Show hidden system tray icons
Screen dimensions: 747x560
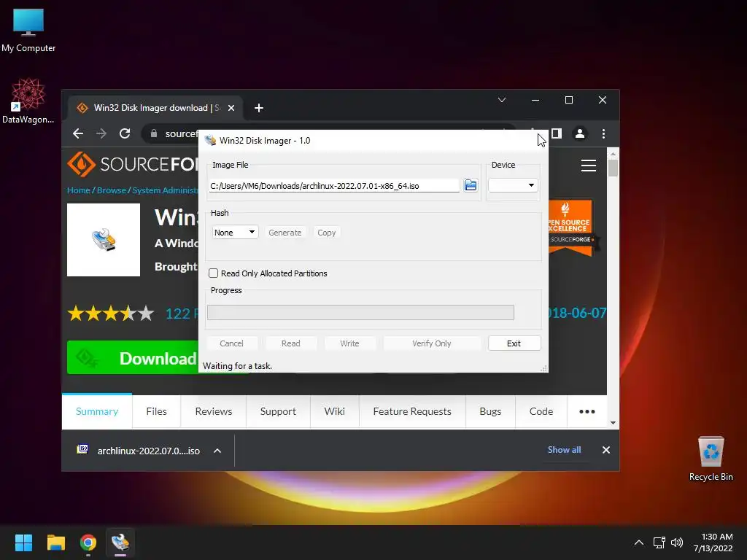point(639,542)
